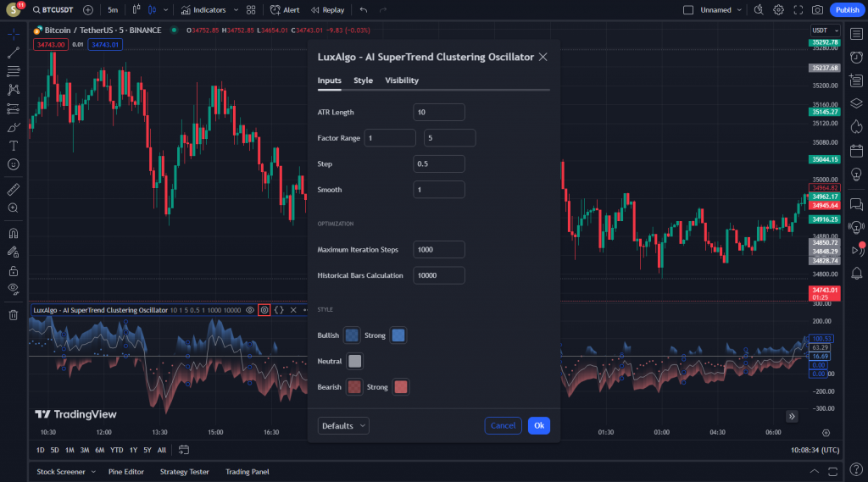Pick the Bearish Strong color swatch
The width and height of the screenshot is (868, 482).
(x=401, y=387)
